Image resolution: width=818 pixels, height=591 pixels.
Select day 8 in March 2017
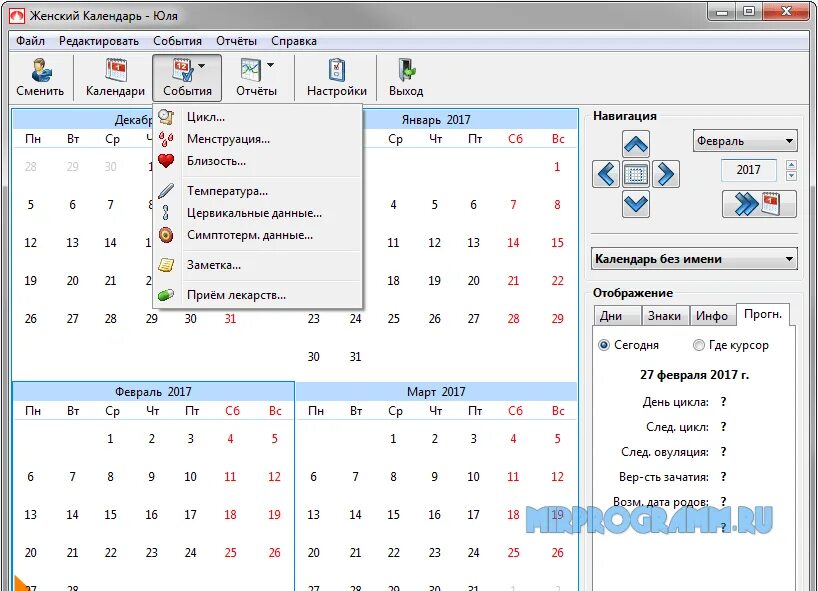pyautogui.click(x=393, y=477)
